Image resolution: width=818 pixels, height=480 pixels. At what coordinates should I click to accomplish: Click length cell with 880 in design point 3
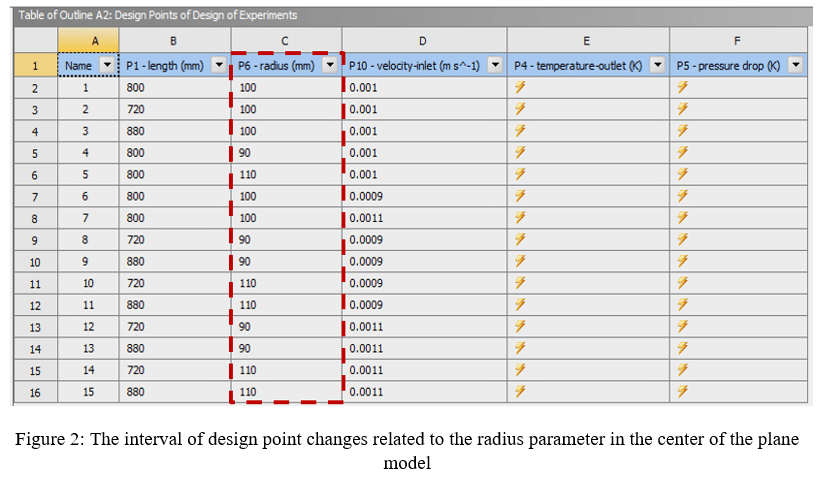[x=175, y=131]
